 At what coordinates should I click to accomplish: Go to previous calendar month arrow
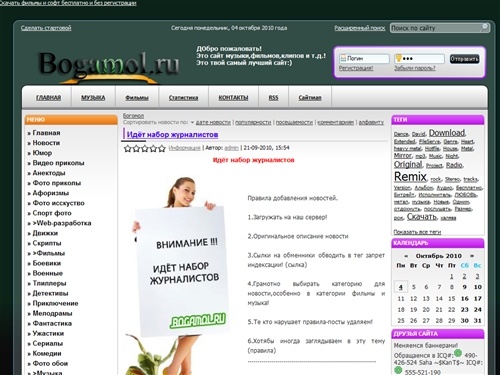tap(406, 256)
